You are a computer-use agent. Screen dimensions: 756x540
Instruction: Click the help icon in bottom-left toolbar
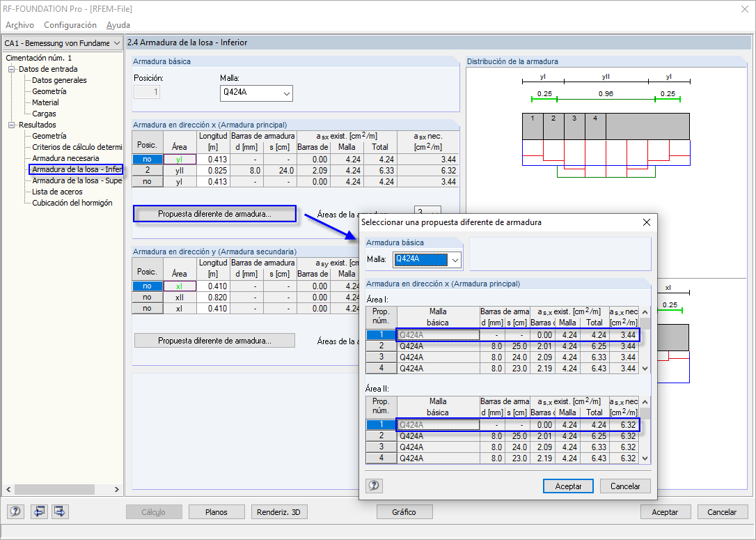point(15,511)
